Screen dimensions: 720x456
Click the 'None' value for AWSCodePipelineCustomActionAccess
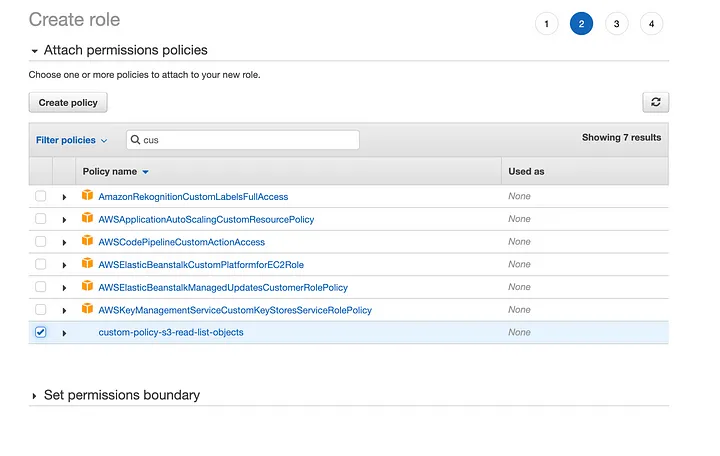tap(519, 242)
